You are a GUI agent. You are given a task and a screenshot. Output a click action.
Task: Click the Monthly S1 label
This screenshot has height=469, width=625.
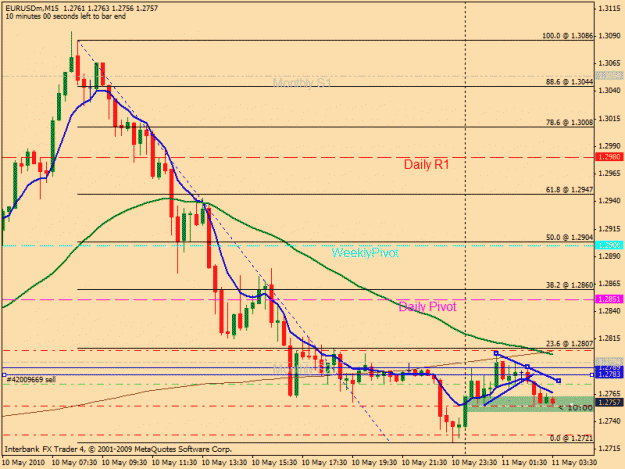tap(302, 83)
